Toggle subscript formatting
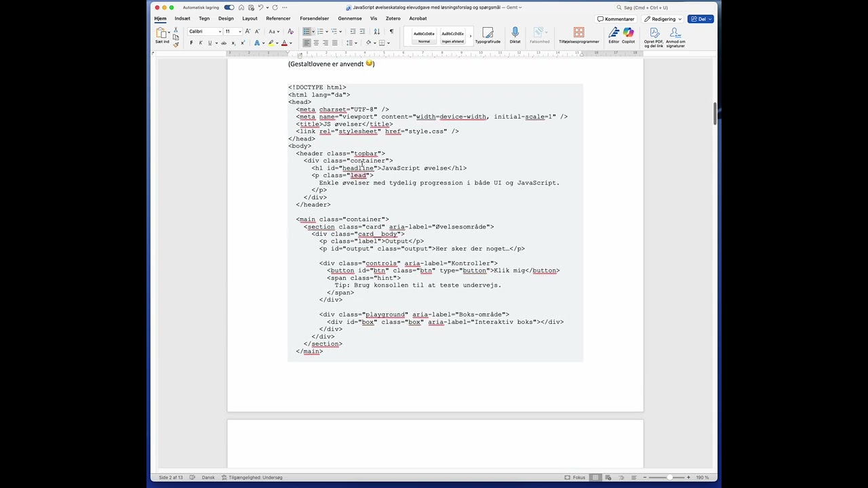 (233, 43)
